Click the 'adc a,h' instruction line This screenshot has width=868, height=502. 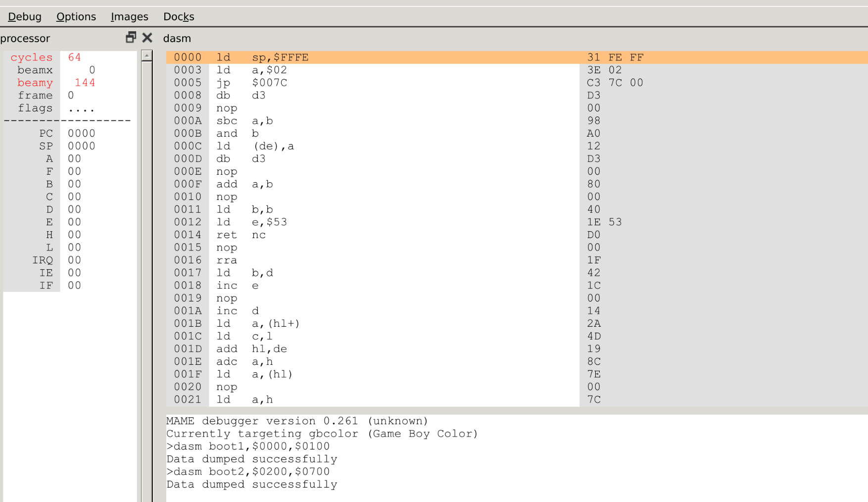point(517,362)
